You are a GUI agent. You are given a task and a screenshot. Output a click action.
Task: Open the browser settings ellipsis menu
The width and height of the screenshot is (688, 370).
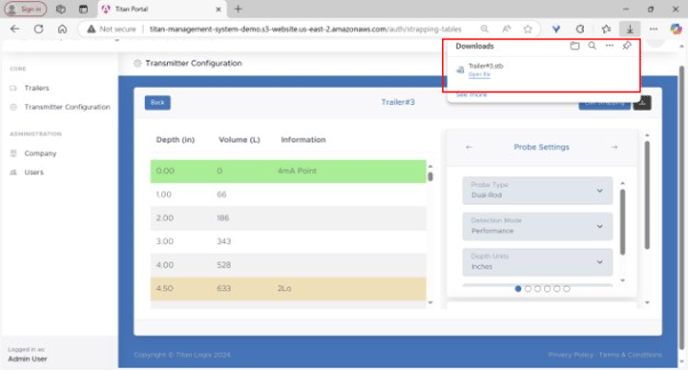[x=653, y=29]
